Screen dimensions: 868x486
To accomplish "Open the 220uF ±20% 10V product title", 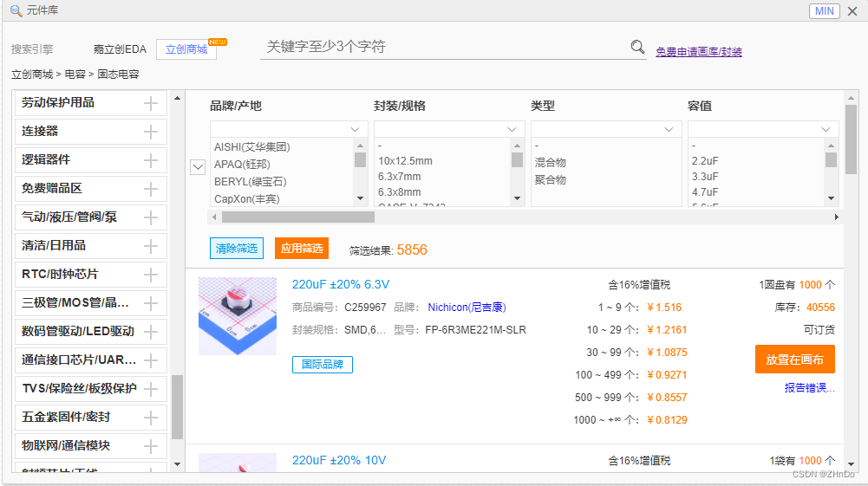I will tap(339, 460).
